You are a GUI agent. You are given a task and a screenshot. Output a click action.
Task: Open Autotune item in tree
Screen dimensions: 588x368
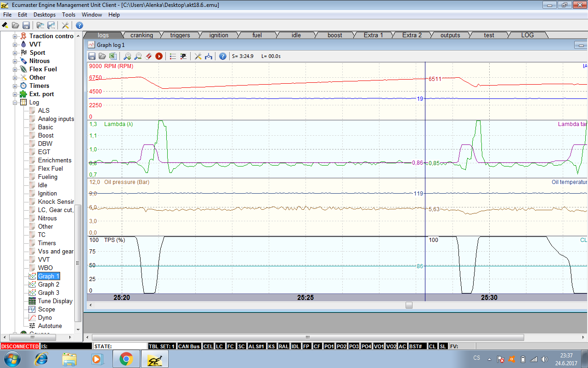[x=50, y=326]
